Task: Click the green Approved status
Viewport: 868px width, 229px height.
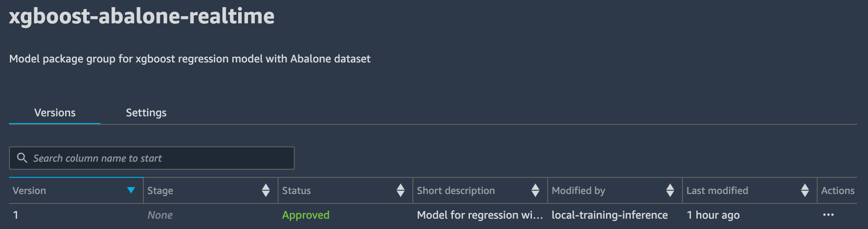Action: (306, 215)
